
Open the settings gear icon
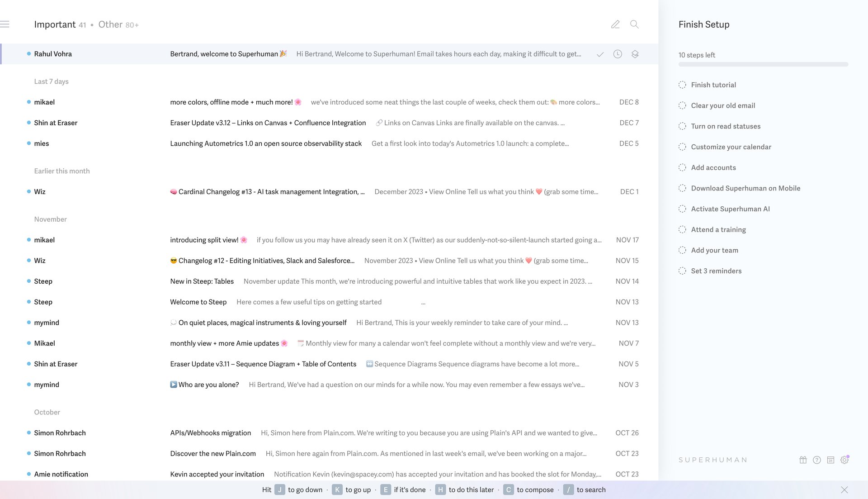844,460
